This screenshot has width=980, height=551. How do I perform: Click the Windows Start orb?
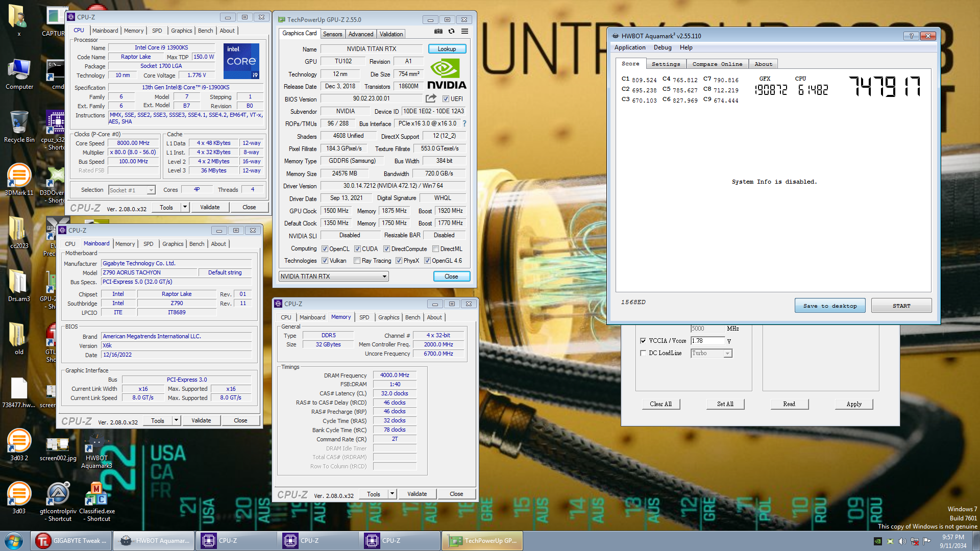click(x=14, y=541)
